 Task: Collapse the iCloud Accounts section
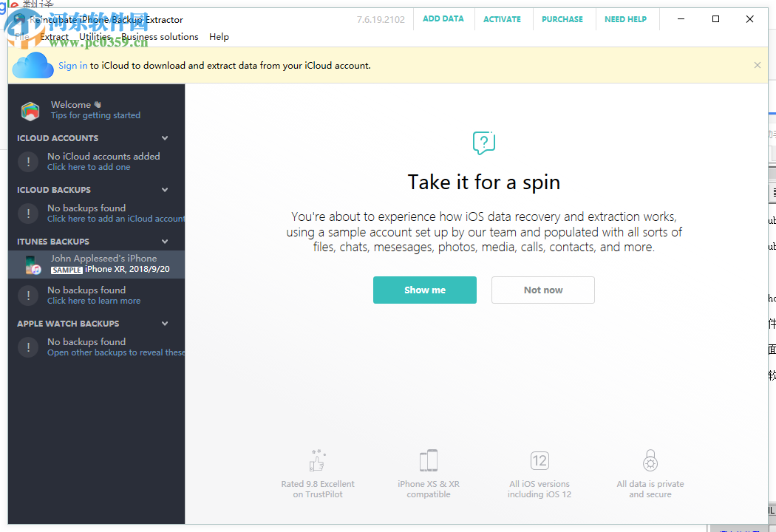pos(165,138)
